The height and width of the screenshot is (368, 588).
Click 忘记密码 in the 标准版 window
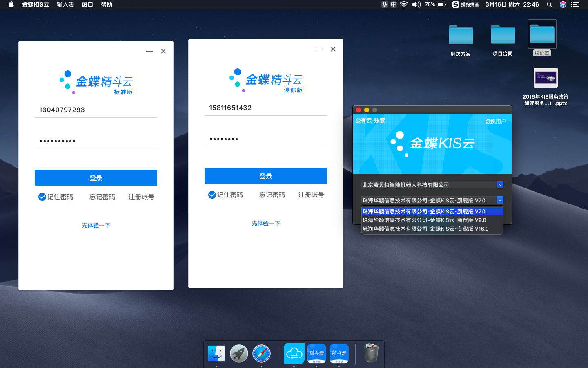[102, 197]
